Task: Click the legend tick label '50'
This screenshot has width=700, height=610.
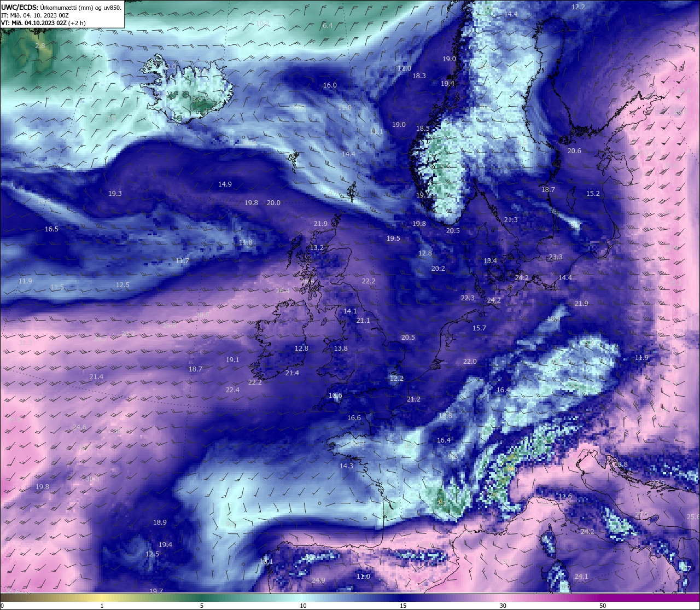Action: (603, 606)
